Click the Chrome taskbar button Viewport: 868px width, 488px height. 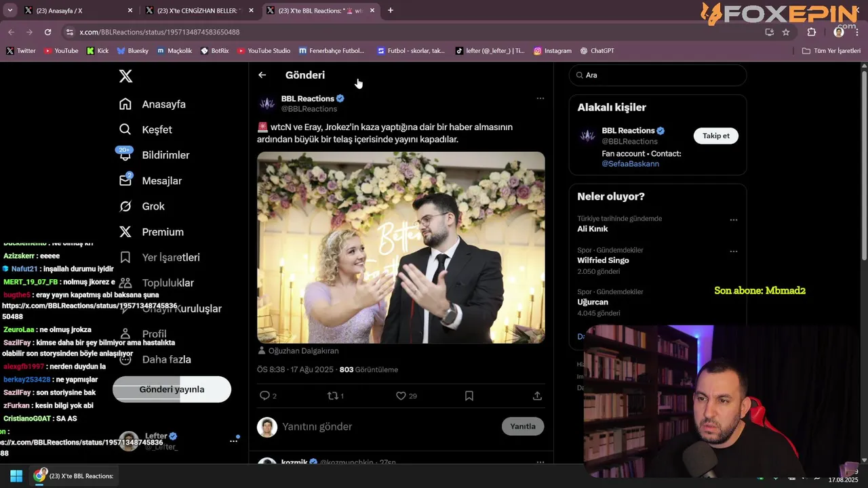pos(75,476)
